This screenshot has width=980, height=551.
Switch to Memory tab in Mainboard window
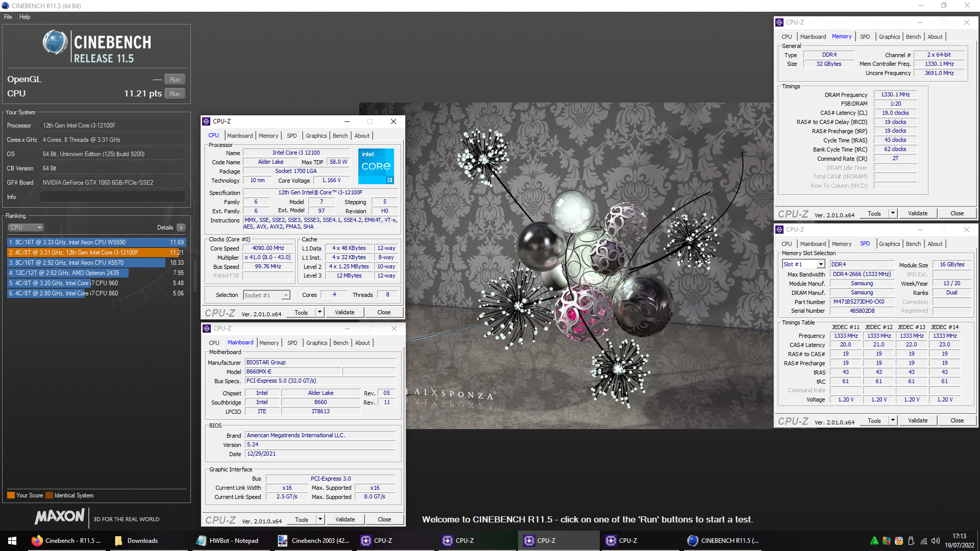[x=269, y=343]
